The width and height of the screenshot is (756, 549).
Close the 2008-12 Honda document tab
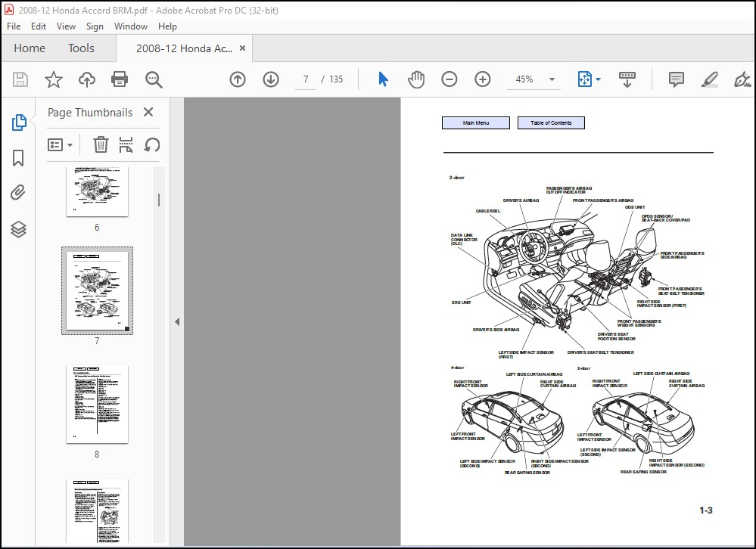[242, 48]
